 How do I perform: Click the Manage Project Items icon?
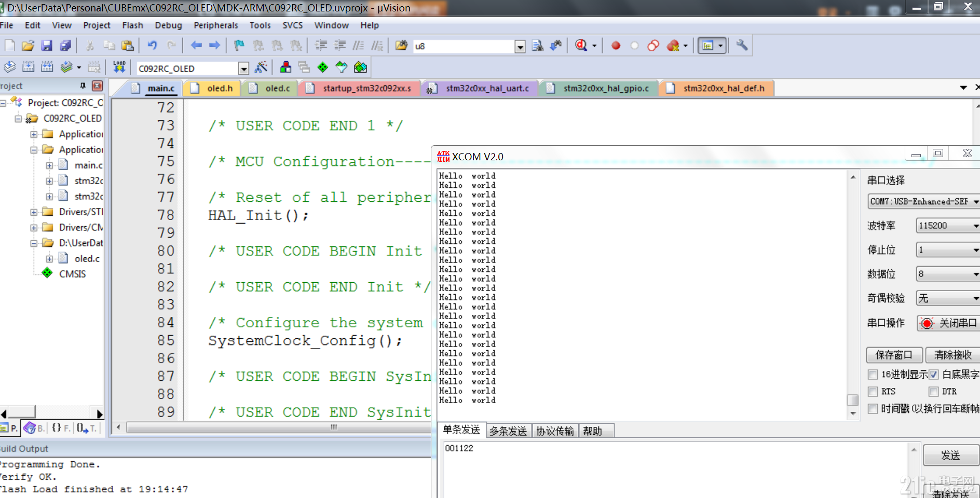[285, 67]
